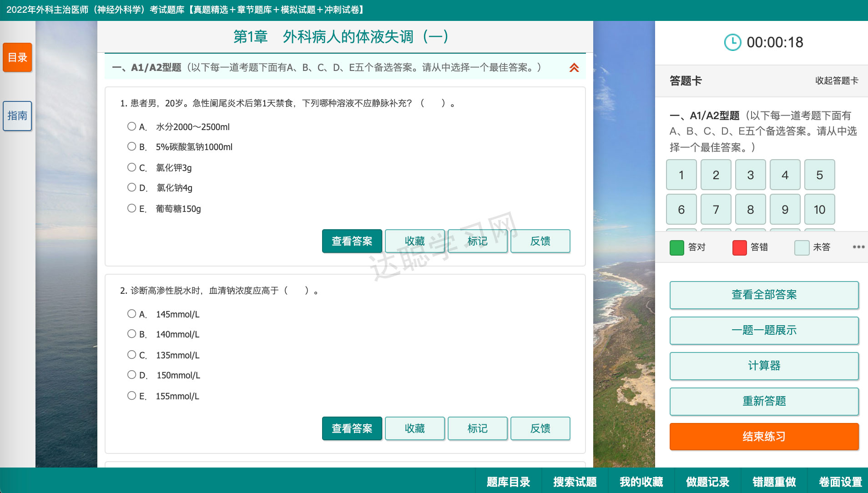Select option B 140mmol/L
Screen dimensions: 868x493
point(132,334)
